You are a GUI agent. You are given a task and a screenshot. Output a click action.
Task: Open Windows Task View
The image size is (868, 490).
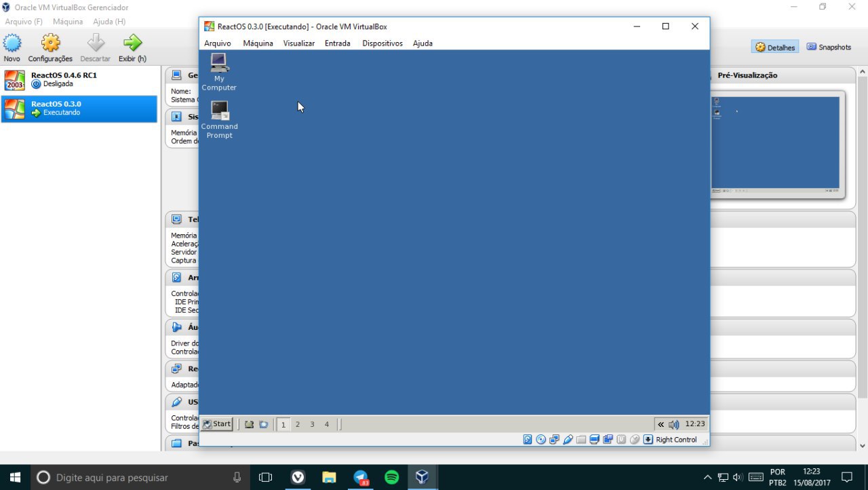point(265,477)
